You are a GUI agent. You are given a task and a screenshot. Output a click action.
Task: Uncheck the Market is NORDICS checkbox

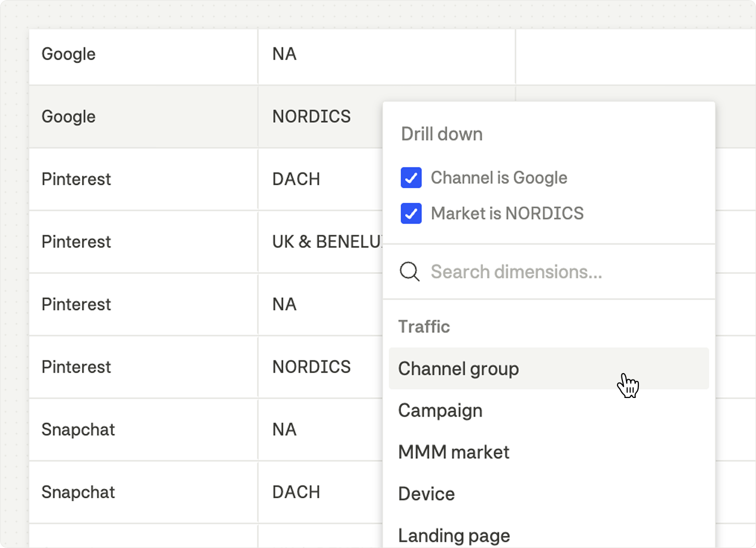pos(411,214)
